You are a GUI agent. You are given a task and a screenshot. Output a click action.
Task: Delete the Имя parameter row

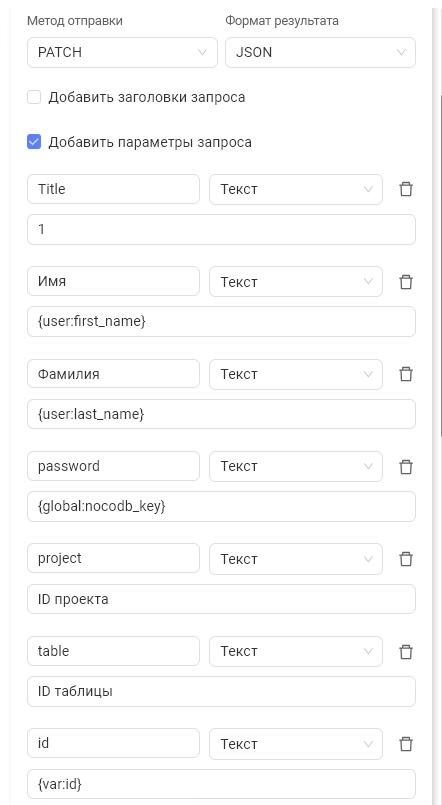tap(406, 282)
